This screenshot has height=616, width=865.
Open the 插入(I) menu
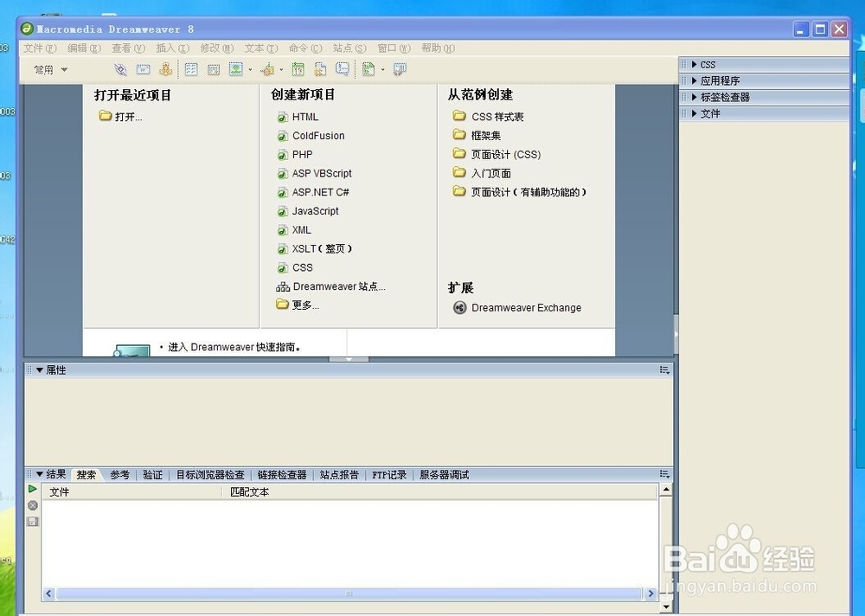click(x=172, y=48)
